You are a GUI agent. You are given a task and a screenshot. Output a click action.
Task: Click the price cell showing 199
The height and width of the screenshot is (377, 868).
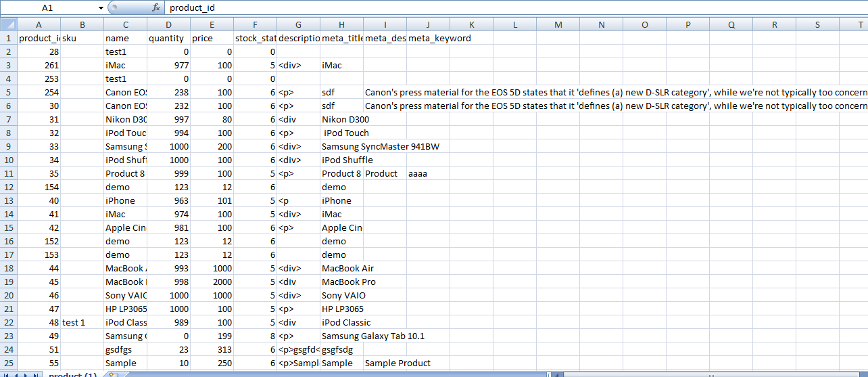[x=212, y=336]
